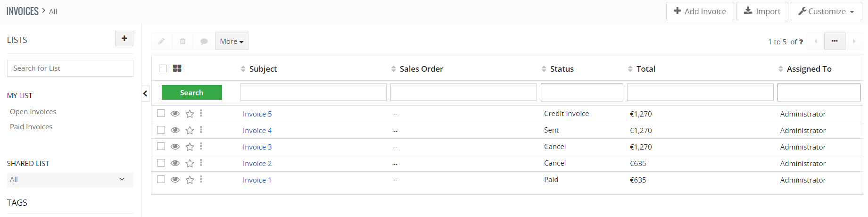Open the More dropdown menu
The width and height of the screenshot is (868, 217).
click(x=231, y=42)
